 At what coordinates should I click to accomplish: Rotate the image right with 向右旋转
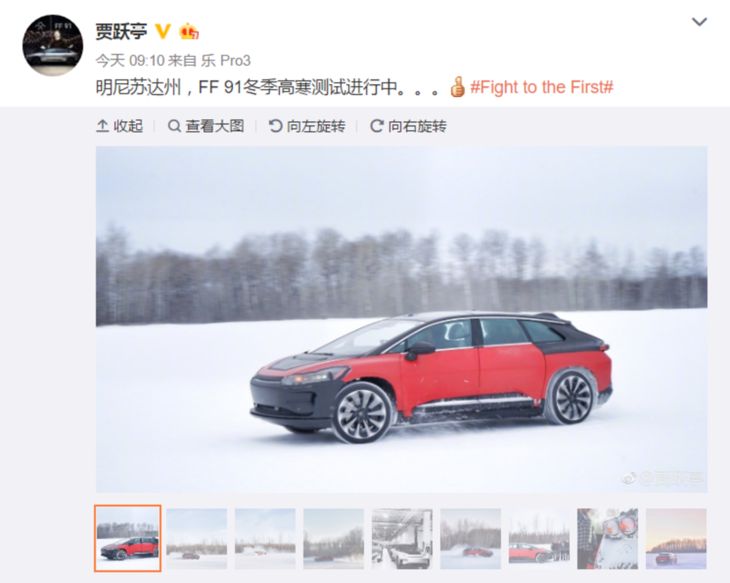[408, 126]
